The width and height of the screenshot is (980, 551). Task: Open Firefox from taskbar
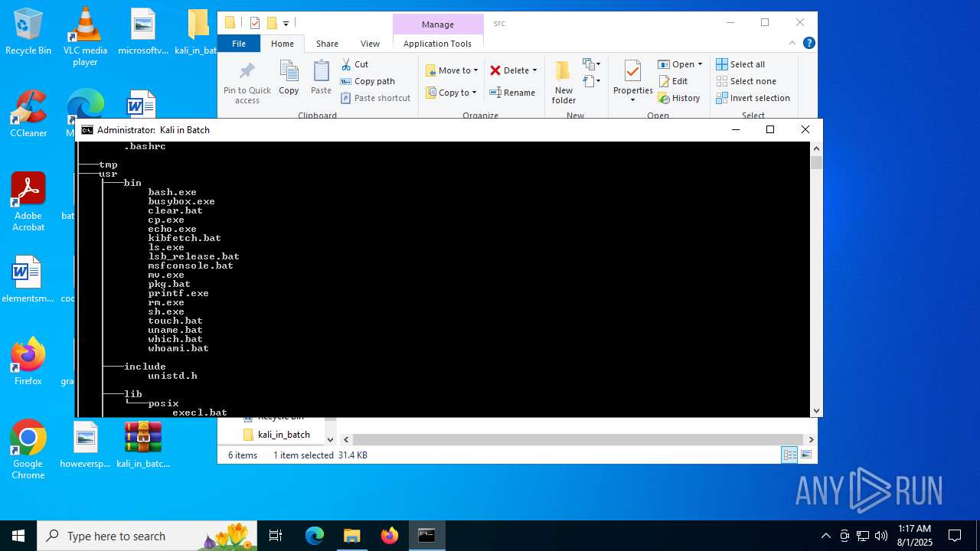pos(389,536)
